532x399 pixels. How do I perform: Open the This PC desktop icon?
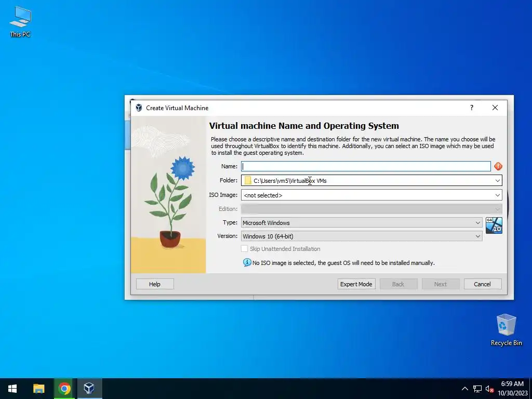pos(20,22)
